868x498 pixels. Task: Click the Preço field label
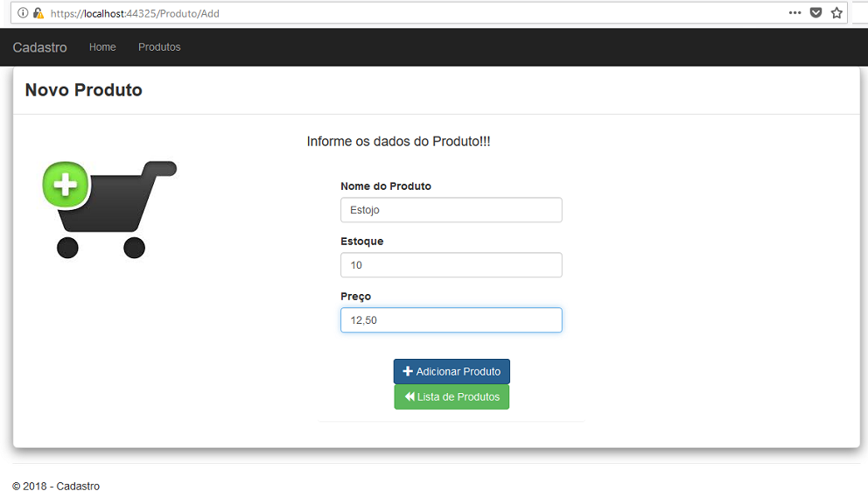[356, 297]
